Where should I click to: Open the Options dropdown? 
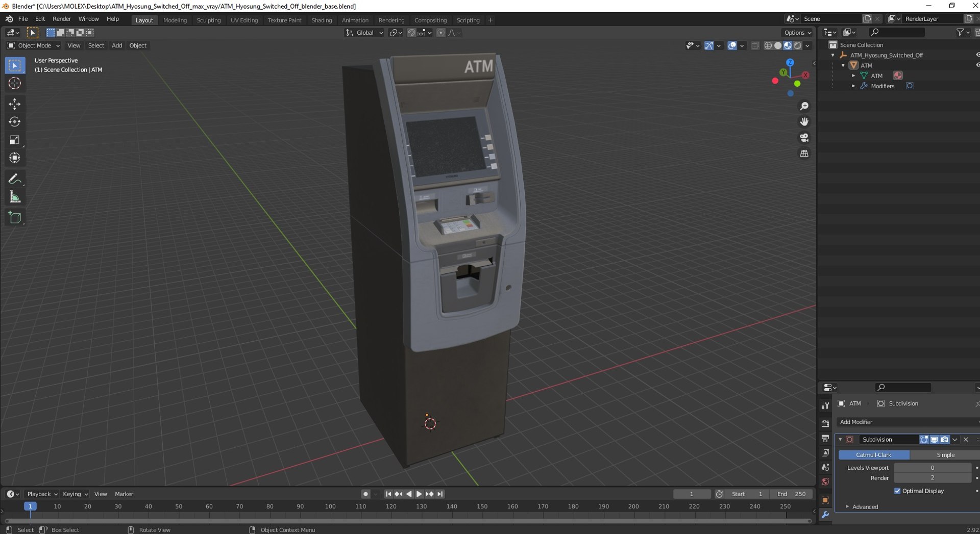click(x=798, y=33)
